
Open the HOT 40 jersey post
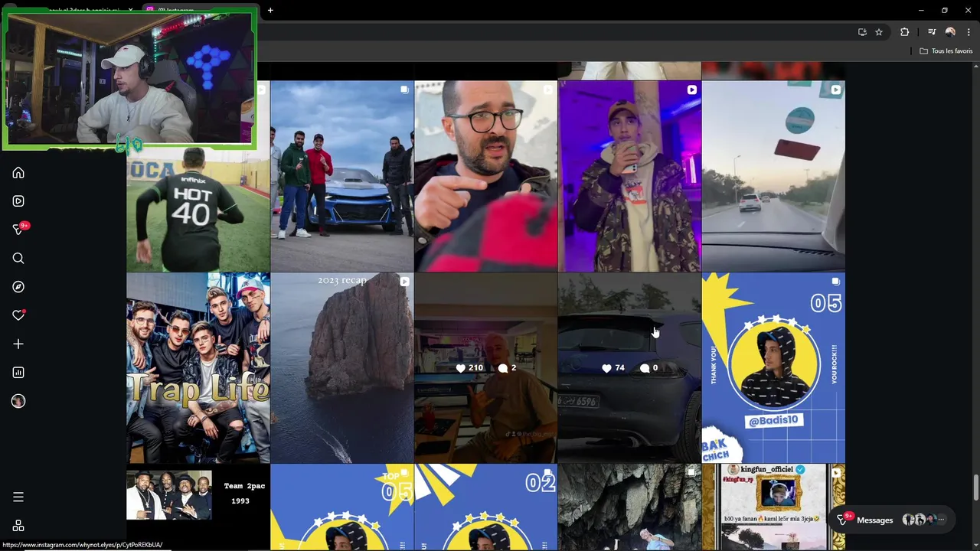(198, 210)
